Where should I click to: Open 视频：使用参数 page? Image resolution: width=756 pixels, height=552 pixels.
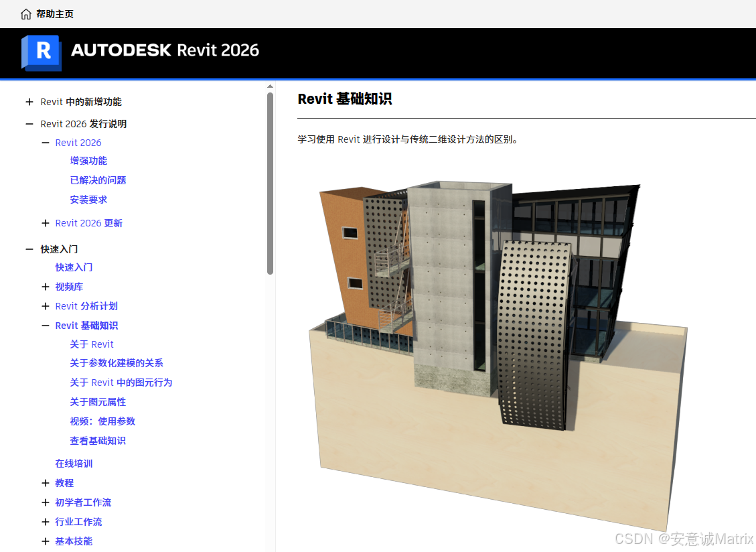pos(102,421)
